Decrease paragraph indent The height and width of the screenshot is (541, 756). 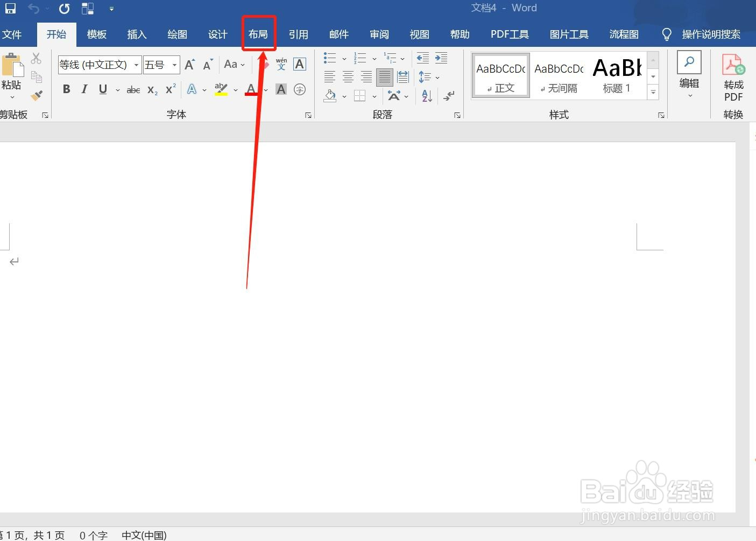tap(423, 58)
